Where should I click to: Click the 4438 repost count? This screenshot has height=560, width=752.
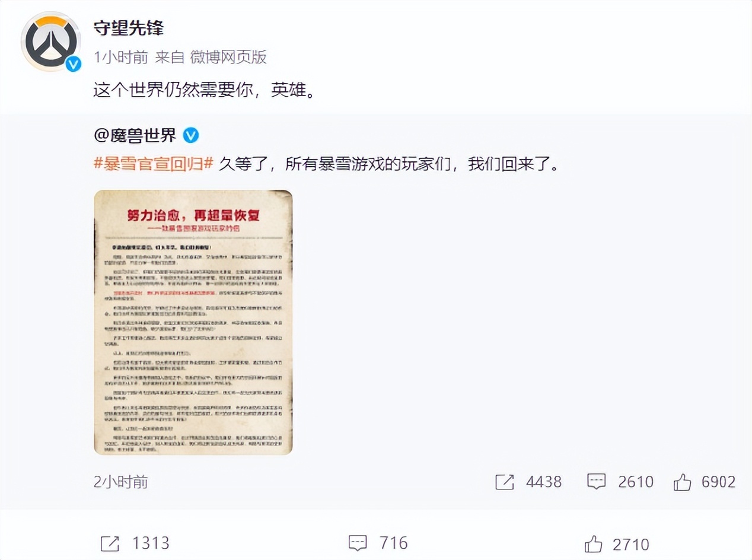544,482
